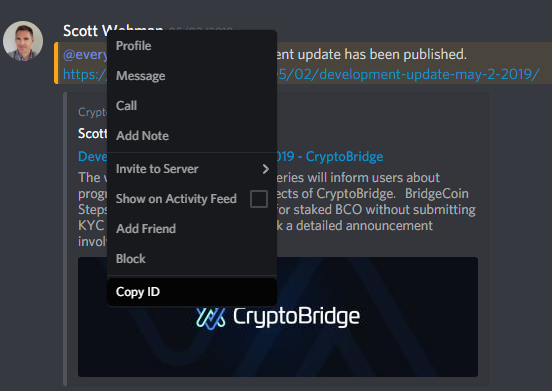Click the @everyone mention in the message
The width and height of the screenshot is (552, 391).
click(85, 55)
